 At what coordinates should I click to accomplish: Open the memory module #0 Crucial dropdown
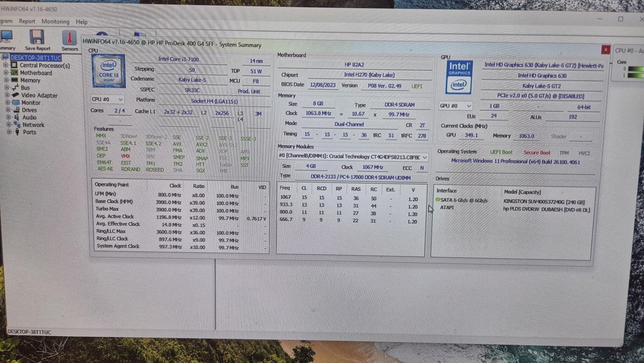pyautogui.click(x=353, y=157)
